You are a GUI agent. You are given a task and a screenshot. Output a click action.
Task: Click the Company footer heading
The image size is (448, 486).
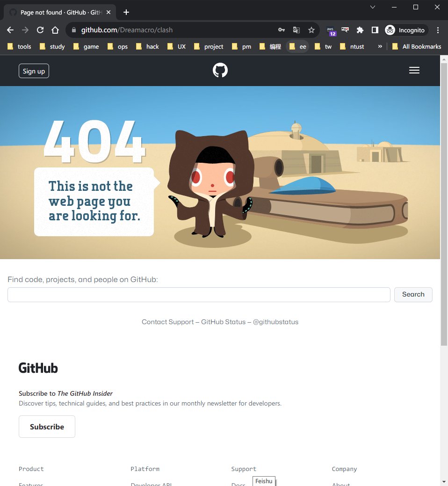tap(344, 469)
